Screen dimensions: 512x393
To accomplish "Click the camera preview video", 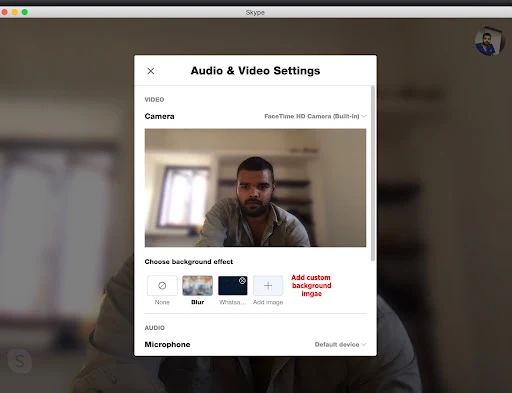I will click(255, 188).
